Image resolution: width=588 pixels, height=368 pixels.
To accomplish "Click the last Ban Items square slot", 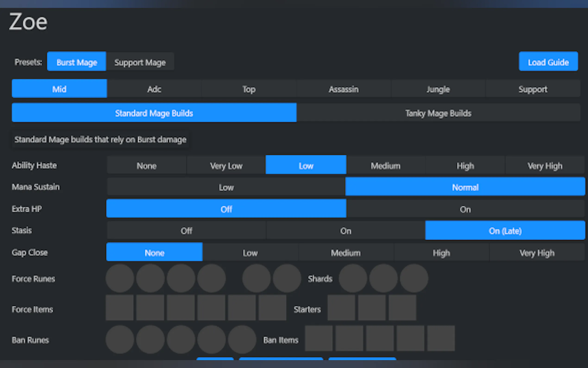I will click(x=441, y=339).
